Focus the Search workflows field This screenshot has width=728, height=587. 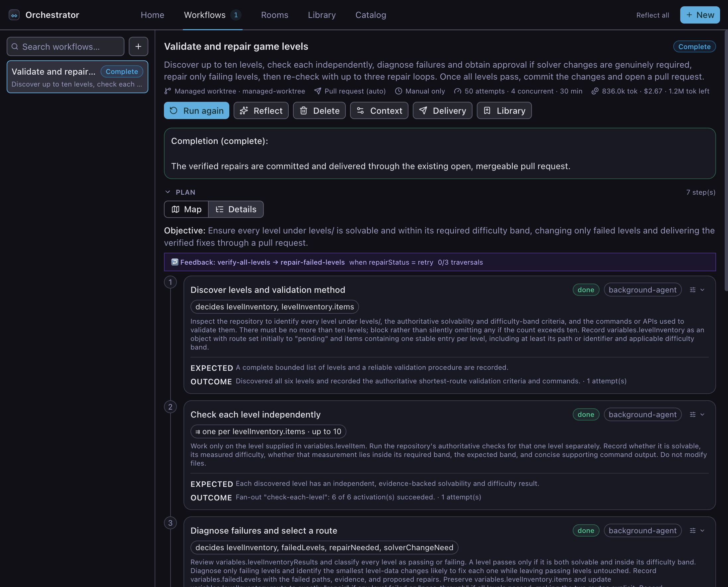[x=65, y=47]
